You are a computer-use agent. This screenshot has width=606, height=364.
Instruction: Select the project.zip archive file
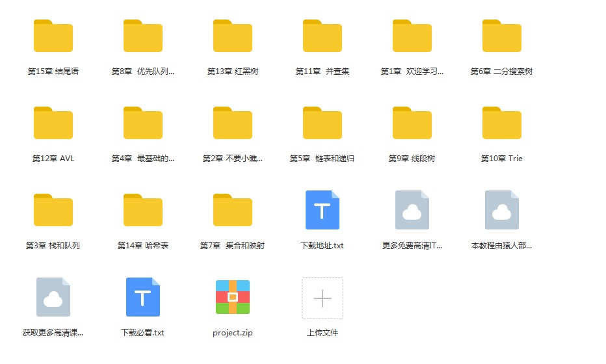(233, 297)
